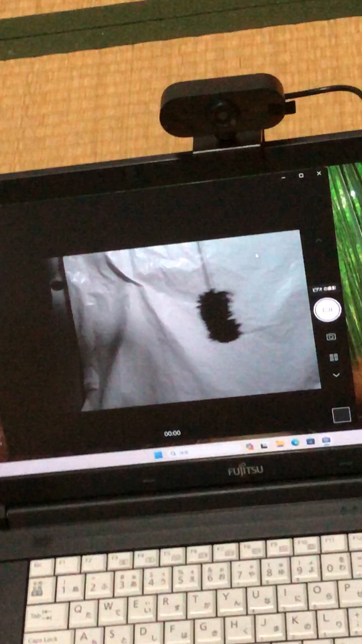The width and height of the screenshot is (362, 644).
Task: Click the down chevron below camera modes
Action: [336, 375]
